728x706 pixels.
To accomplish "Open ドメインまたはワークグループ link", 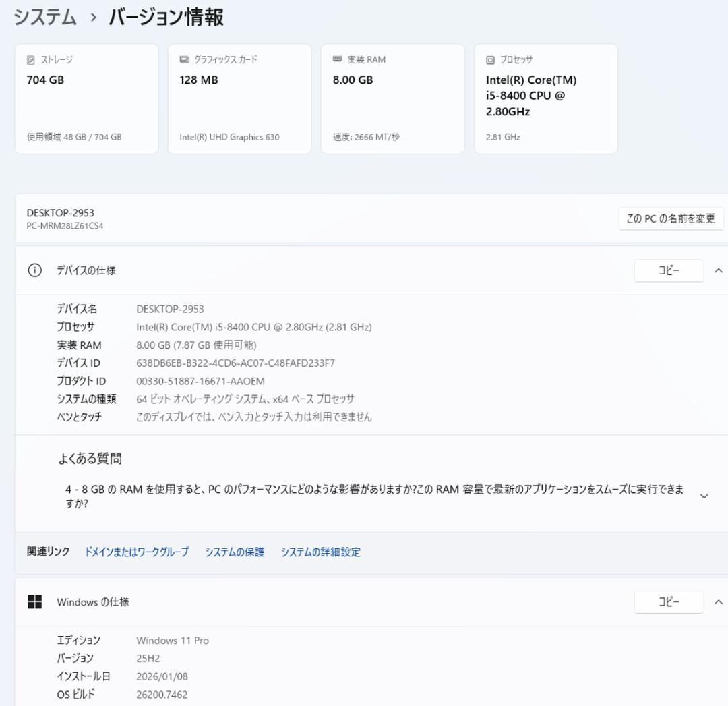I will pyautogui.click(x=135, y=552).
